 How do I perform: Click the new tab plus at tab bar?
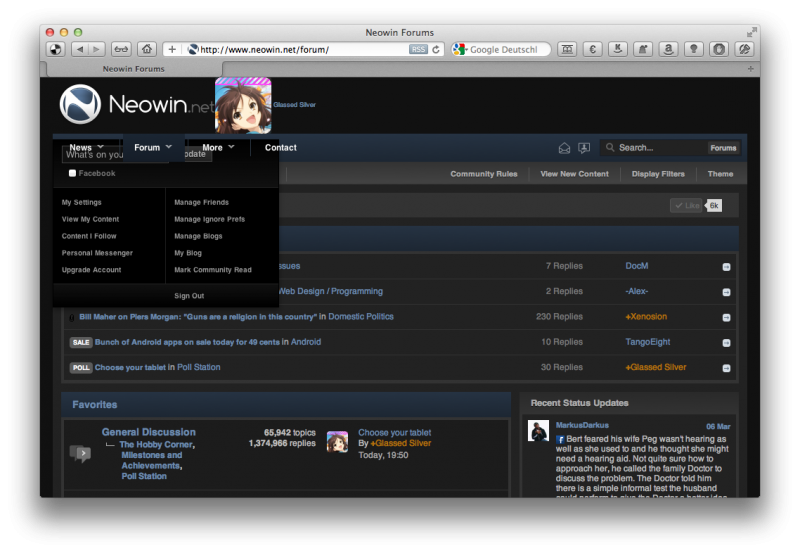[x=751, y=68]
